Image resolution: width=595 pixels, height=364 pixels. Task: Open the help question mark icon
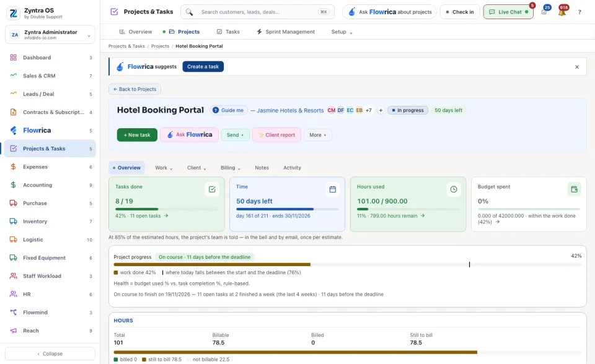(x=580, y=12)
